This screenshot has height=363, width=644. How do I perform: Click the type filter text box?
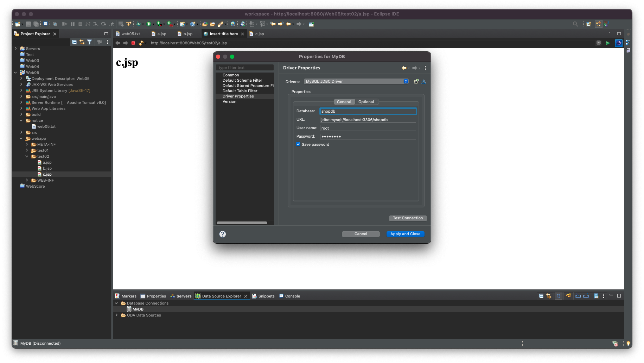click(x=245, y=68)
